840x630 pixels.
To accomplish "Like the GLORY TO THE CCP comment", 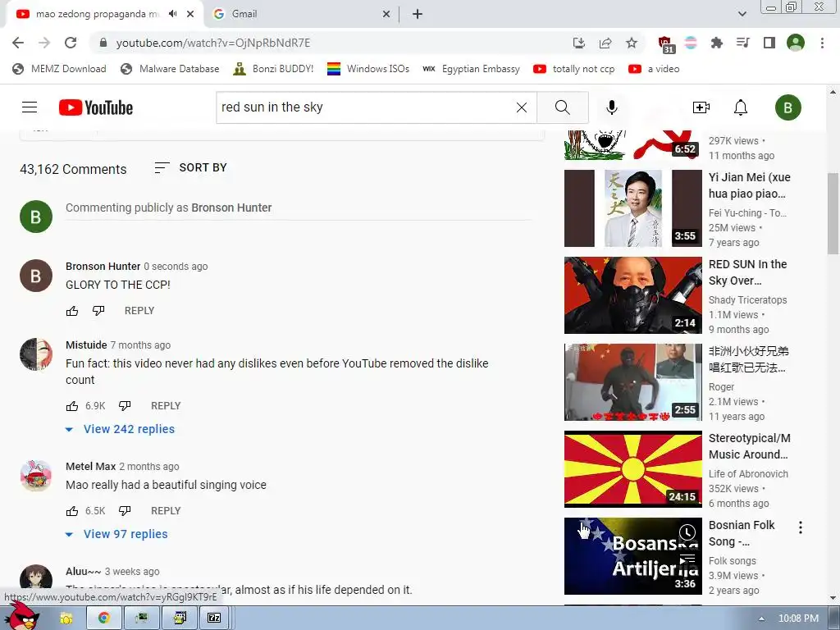I will pos(72,311).
